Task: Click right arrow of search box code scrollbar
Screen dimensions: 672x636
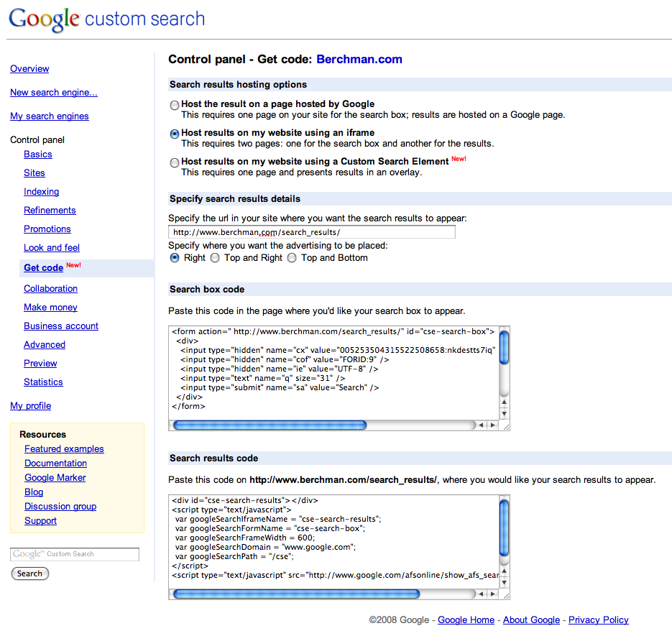Action: pos(493,425)
